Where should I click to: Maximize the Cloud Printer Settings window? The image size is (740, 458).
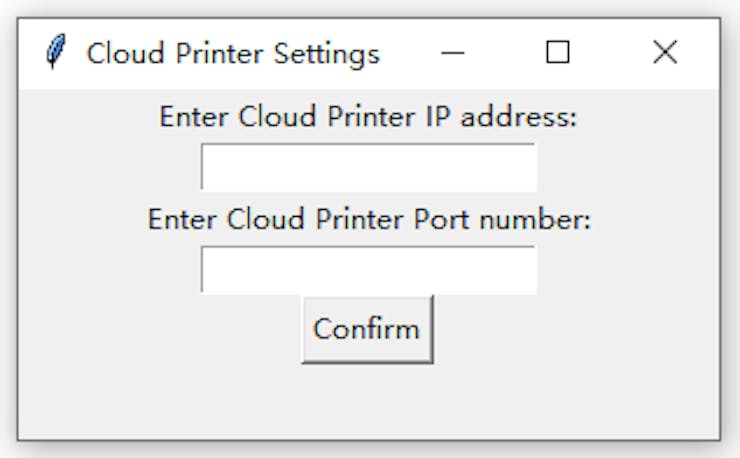(x=558, y=53)
